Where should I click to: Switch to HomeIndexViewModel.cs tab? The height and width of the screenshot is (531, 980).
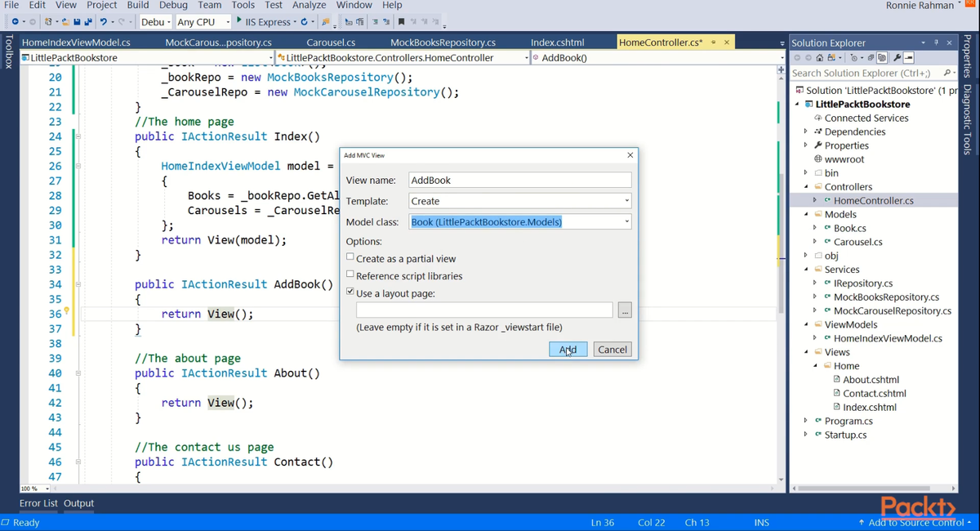point(76,42)
